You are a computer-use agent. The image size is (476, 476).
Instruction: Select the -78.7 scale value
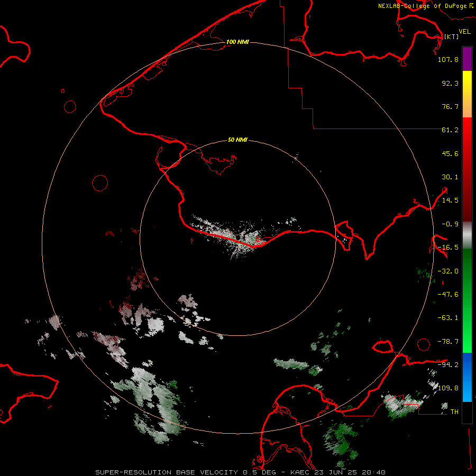tap(448, 342)
